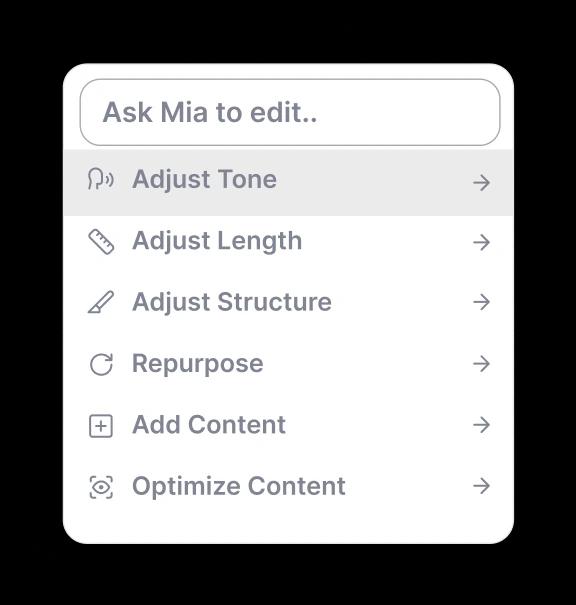Expand the Adjust Length submenu arrow
576x605 pixels.
(481, 242)
